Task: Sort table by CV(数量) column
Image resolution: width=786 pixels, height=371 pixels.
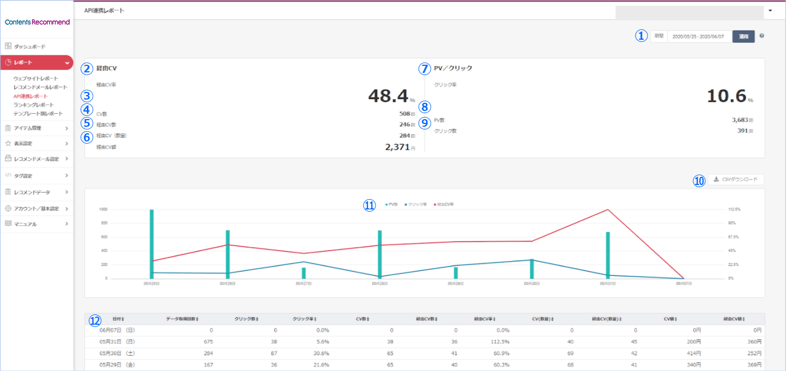Action: click(x=543, y=318)
